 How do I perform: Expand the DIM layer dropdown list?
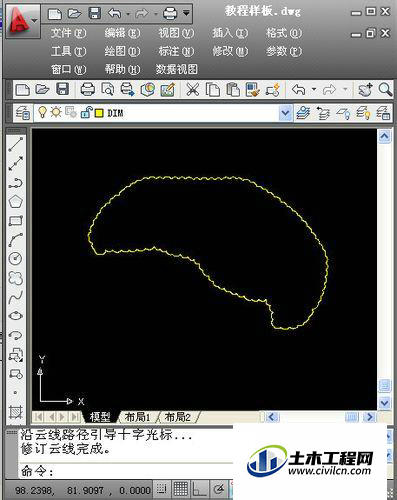[285, 113]
